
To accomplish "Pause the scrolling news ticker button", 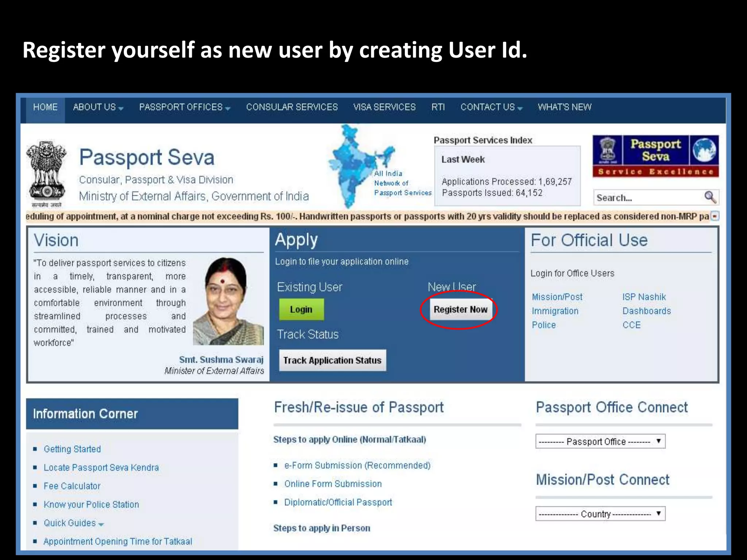I will (715, 216).
